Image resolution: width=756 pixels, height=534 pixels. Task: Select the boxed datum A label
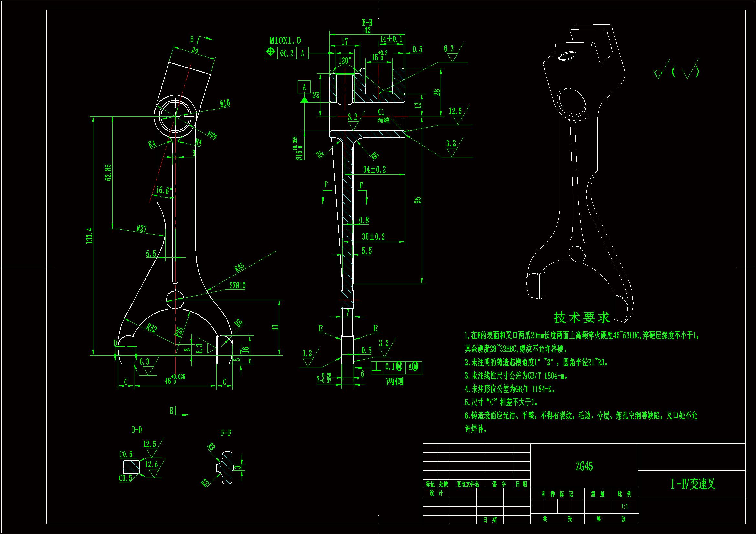coord(304,87)
